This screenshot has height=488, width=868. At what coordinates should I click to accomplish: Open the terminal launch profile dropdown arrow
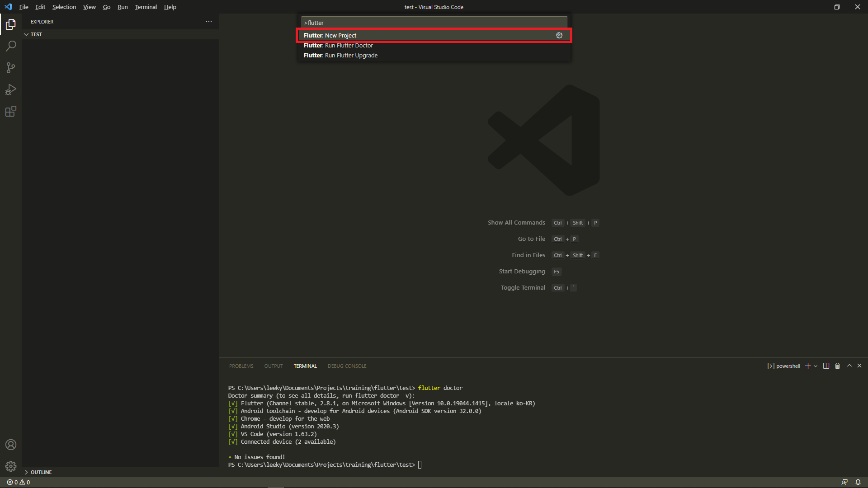point(816,366)
